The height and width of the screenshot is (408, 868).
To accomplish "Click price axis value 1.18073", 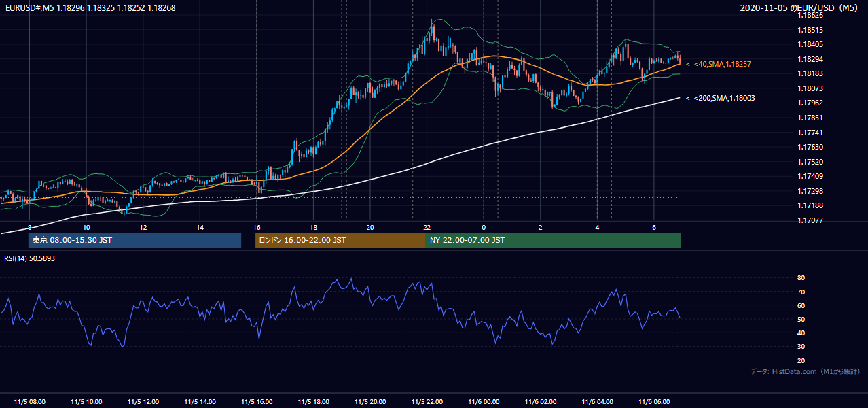I will point(810,88).
